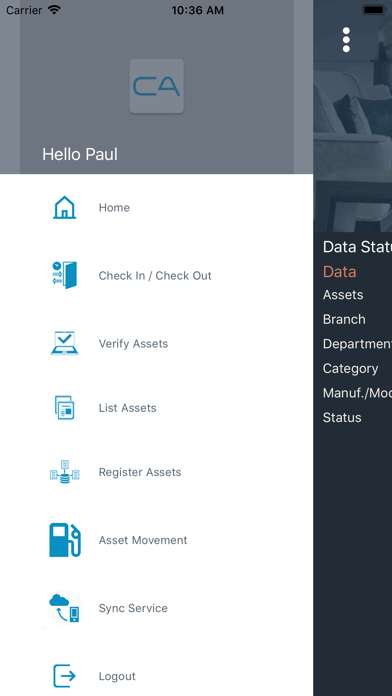Start Sync Service from drawer menu
Viewport: 392px width, 696px height.
pos(133,608)
